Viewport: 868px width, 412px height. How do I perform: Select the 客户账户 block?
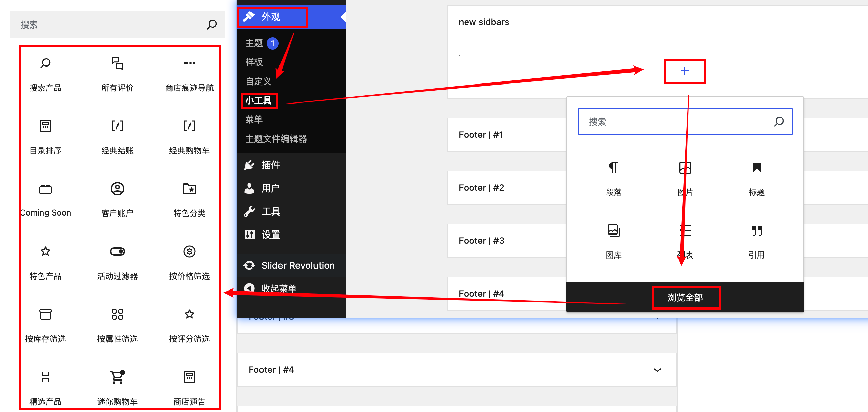[117, 200]
